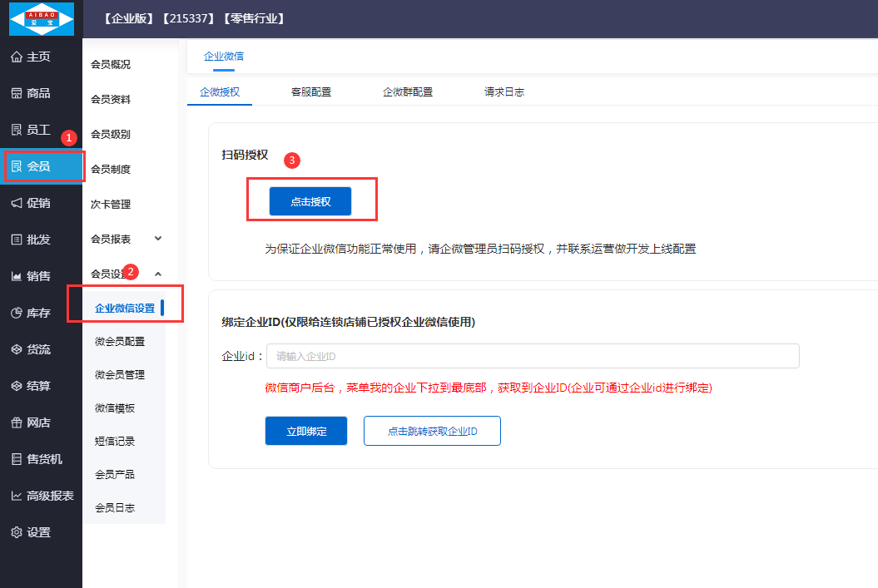The width and height of the screenshot is (878, 588).
Task: Open 微会员配置 submenu item
Action: point(120,341)
